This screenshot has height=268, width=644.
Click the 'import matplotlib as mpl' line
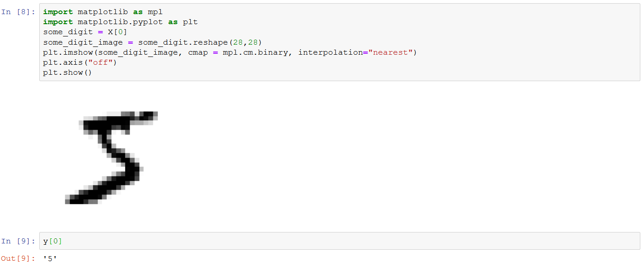[103, 12]
